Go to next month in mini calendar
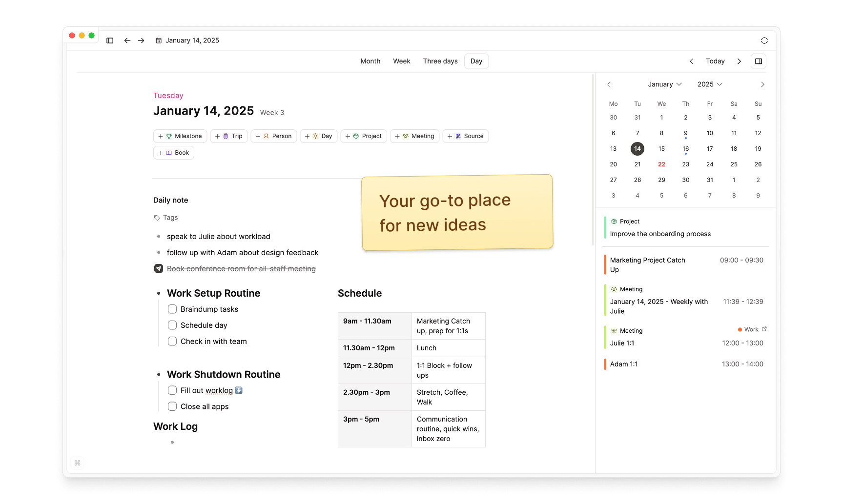This screenshot has height=504, width=843. 762,84
